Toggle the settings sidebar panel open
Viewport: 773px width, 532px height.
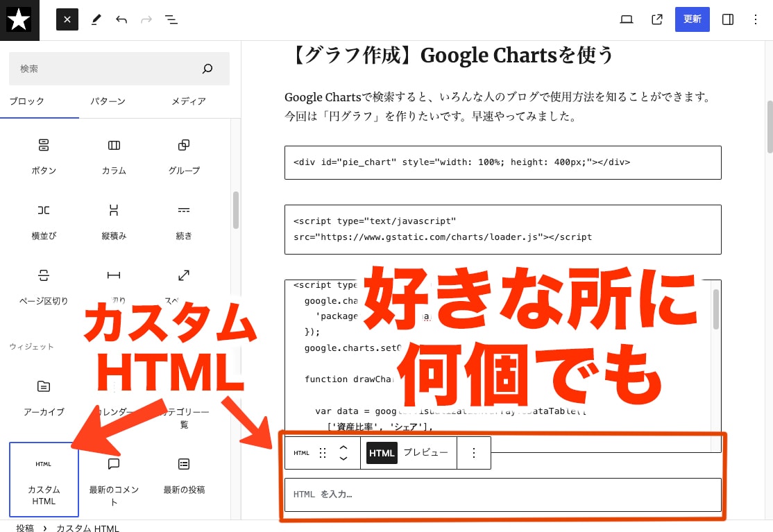pyautogui.click(x=727, y=19)
